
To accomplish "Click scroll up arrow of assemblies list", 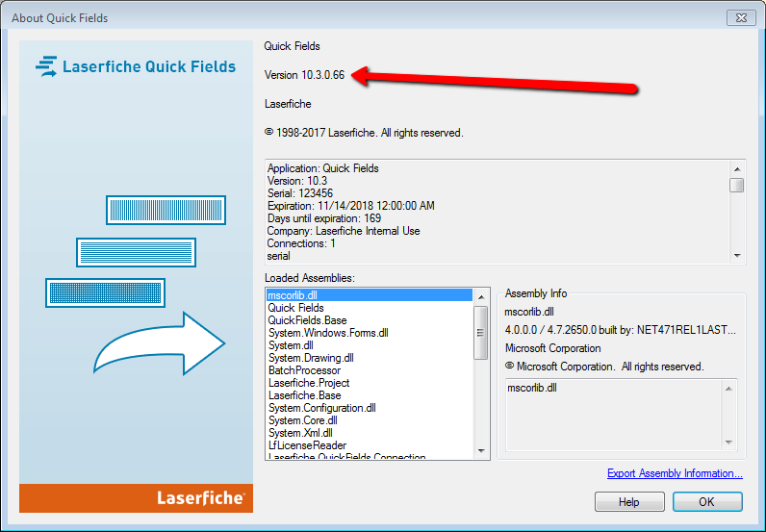I will [x=481, y=296].
